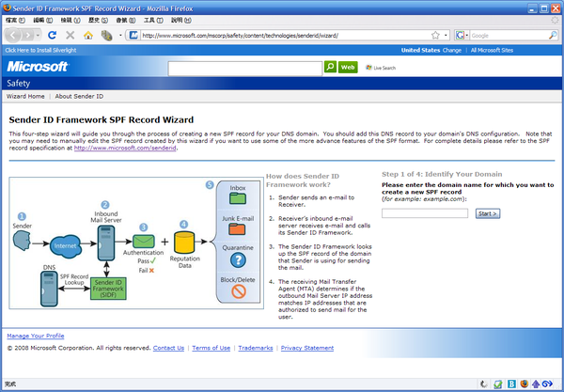The image size is (564, 392).
Task: Click the first gray status bar icon
Action: pyautogui.click(x=484, y=384)
